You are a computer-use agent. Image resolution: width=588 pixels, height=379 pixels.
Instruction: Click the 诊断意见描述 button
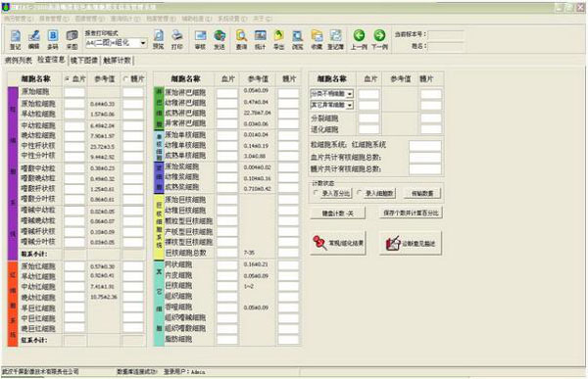411,243
